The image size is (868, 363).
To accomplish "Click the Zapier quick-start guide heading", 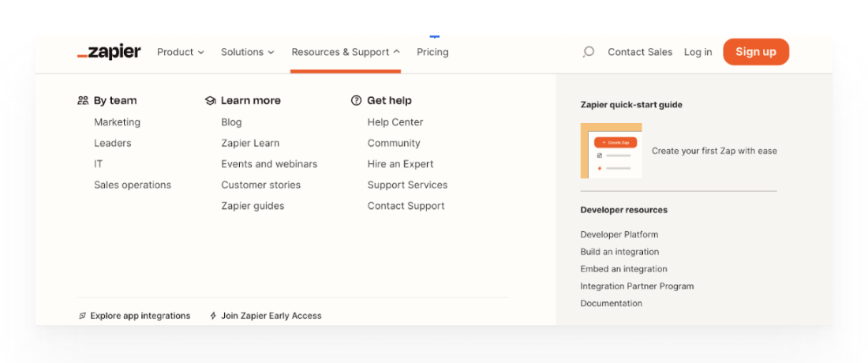I will coord(631,105).
